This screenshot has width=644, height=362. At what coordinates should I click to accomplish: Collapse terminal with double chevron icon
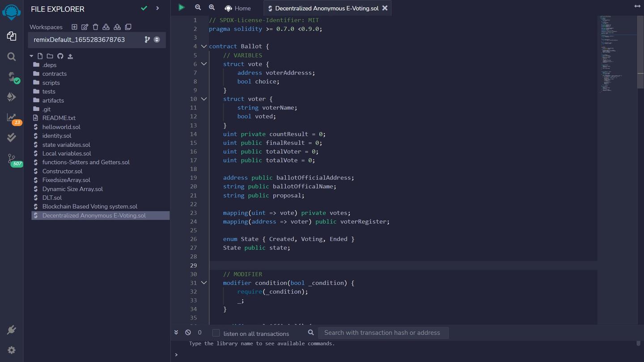(176, 333)
